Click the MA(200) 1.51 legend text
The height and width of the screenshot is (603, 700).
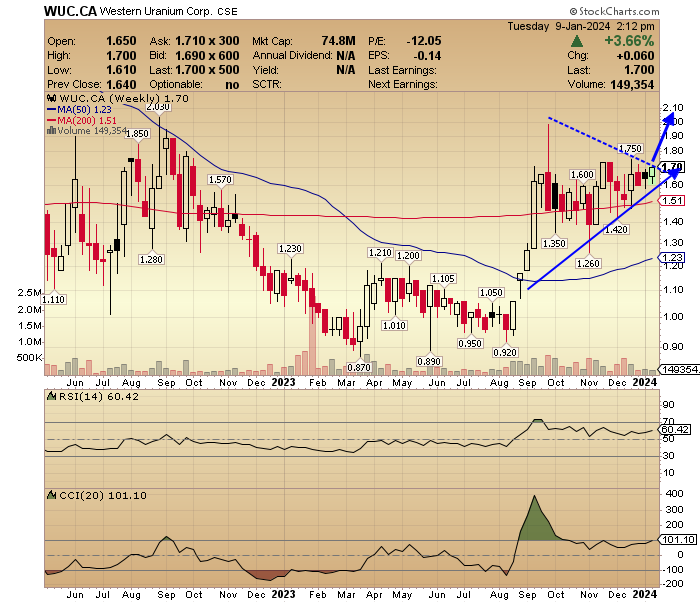(x=87, y=121)
